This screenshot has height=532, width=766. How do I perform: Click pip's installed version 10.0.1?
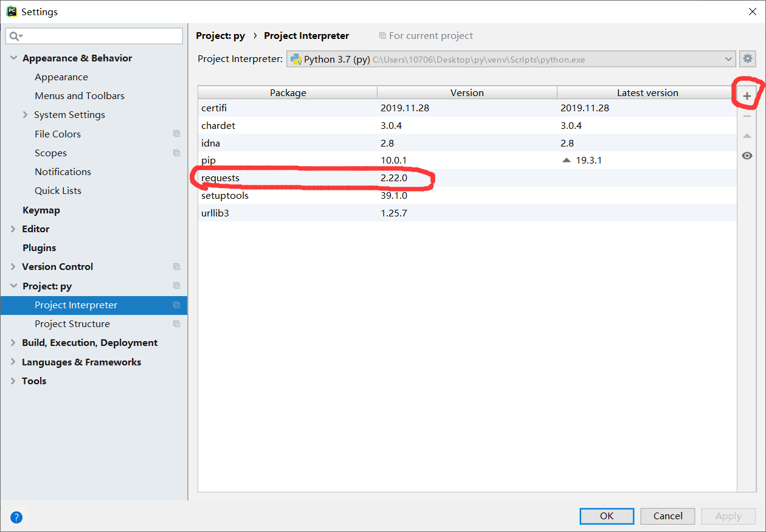393,161
